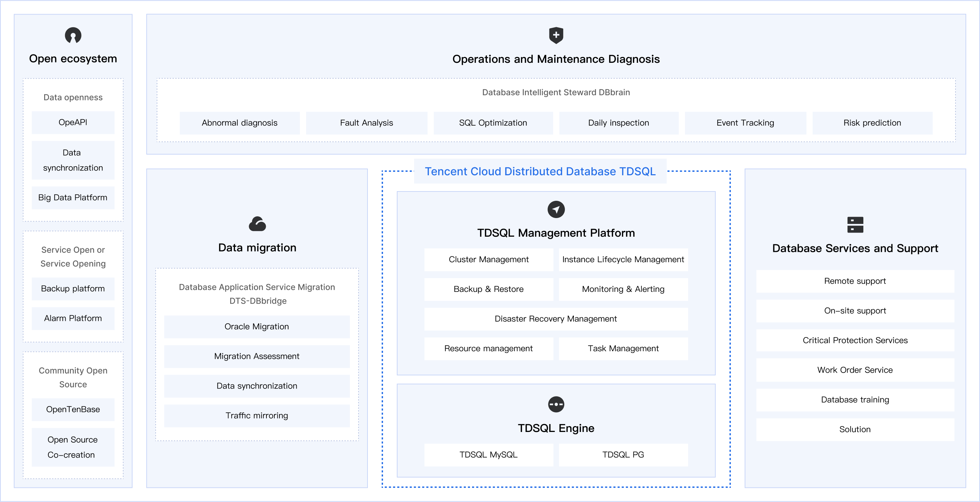Click the TDSQL Management Platform arrow icon
The width and height of the screenshot is (980, 502).
pyautogui.click(x=556, y=209)
